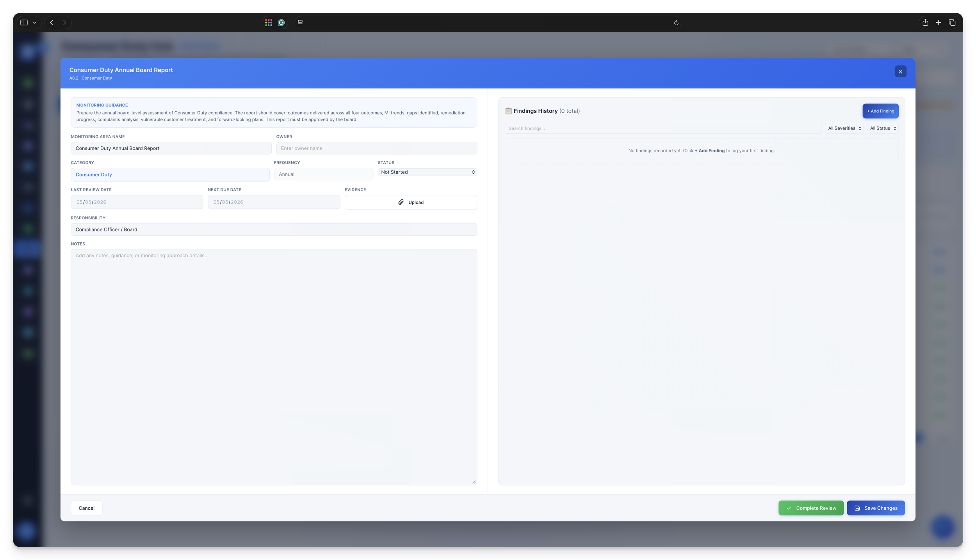The image size is (976, 560).
Task: Click the Annual frequency field
Action: tap(323, 174)
